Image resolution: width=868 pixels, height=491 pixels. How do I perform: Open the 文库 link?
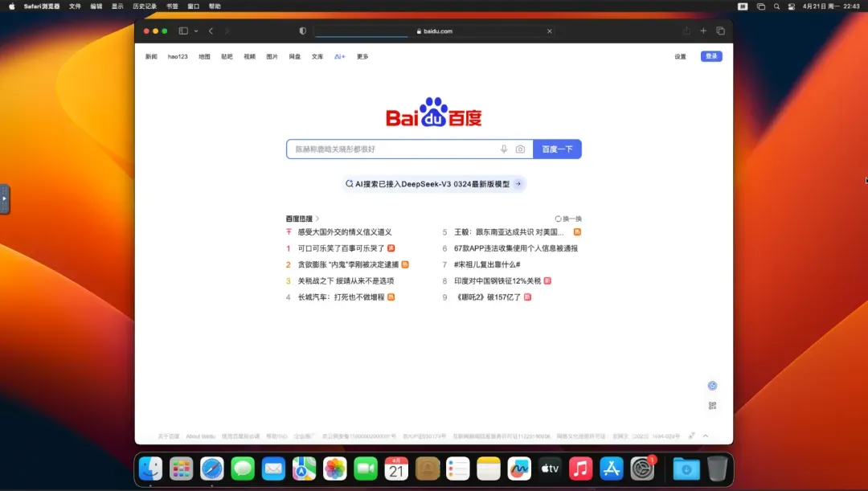(x=317, y=56)
